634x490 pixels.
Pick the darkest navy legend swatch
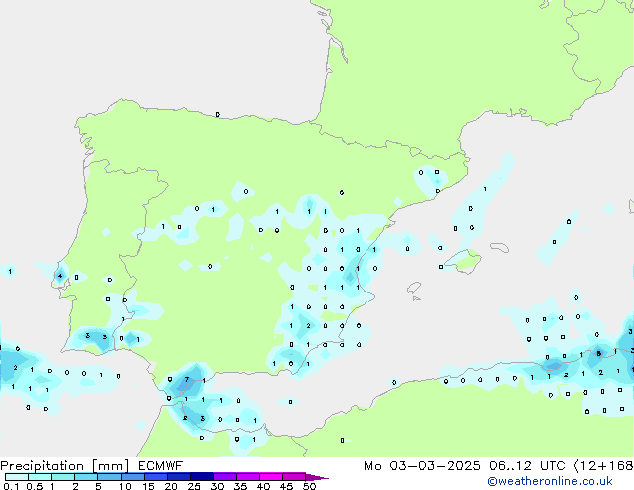pyautogui.click(x=202, y=477)
